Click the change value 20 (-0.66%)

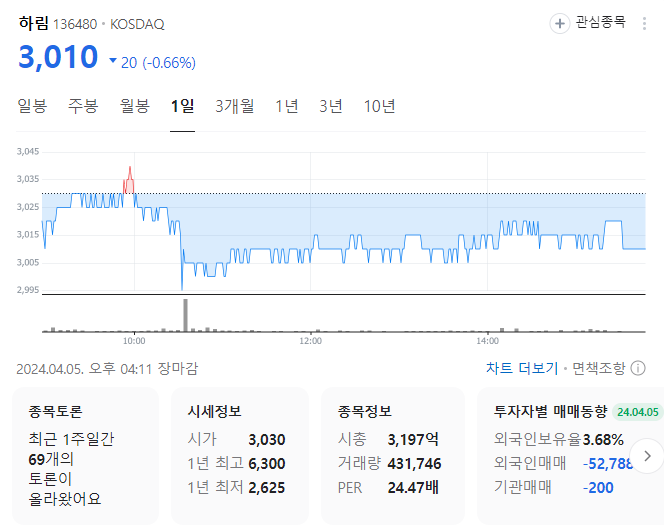158,63
